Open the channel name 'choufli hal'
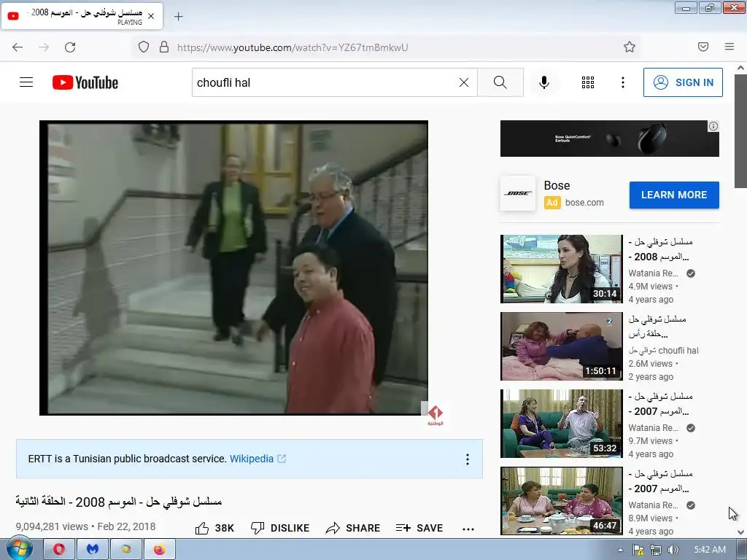 pos(663,351)
